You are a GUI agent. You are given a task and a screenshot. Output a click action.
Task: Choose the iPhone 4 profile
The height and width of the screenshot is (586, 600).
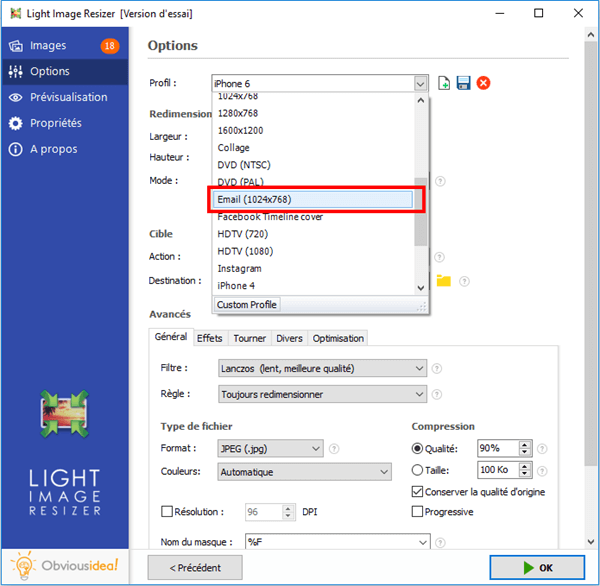pos(313,286)
